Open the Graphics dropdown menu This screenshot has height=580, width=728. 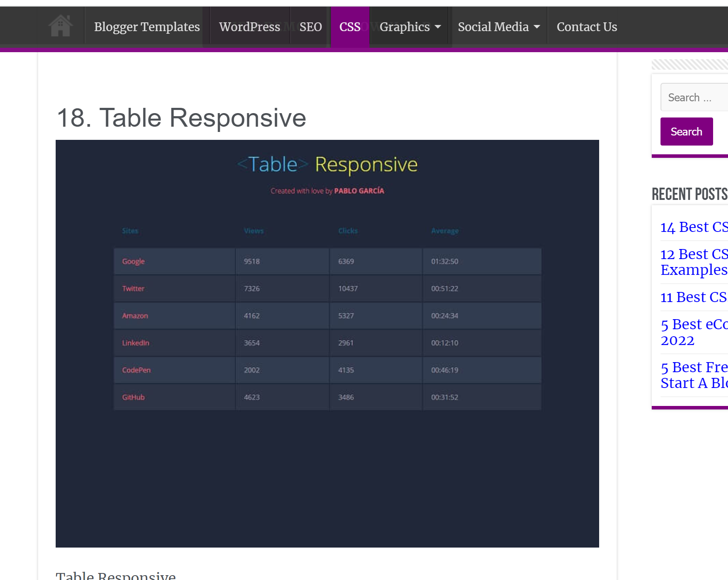(404, 27)
